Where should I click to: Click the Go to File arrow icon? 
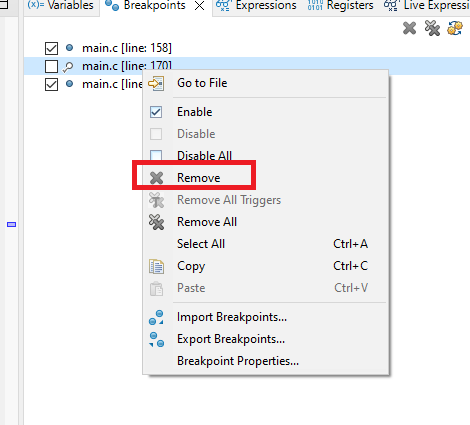click(x=156, y=83)
